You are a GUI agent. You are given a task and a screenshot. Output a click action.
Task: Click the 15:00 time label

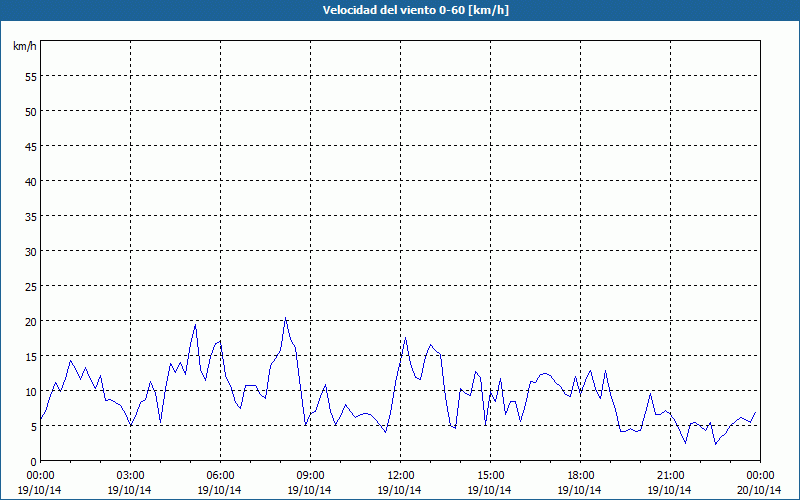pos(490,476)
